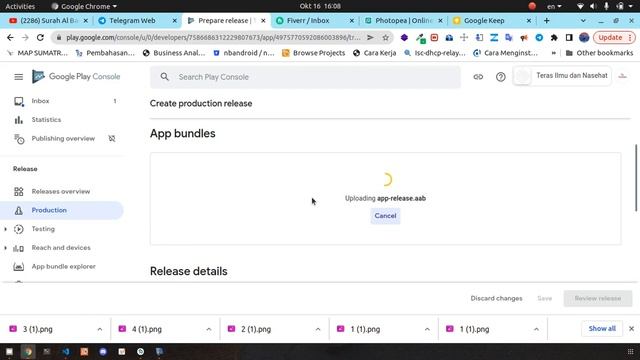Expand the Reach and devices arrow
640x360 pixels.
(x=5, y=248)
